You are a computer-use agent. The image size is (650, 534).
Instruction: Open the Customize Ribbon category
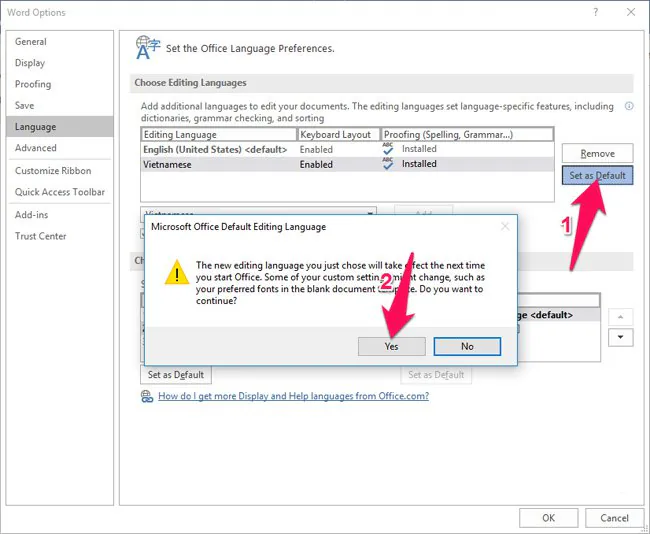tap(60, 171)
